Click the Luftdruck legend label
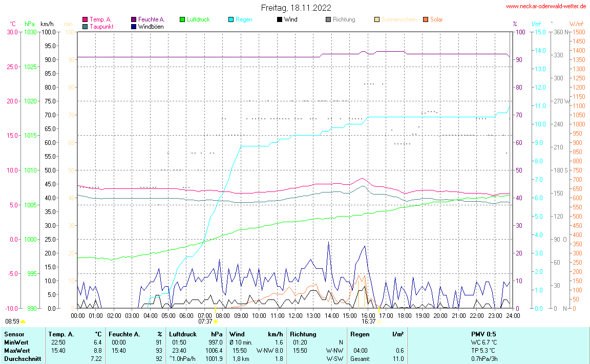Screen dimensions: 590x364 click(x=198, y=19)
